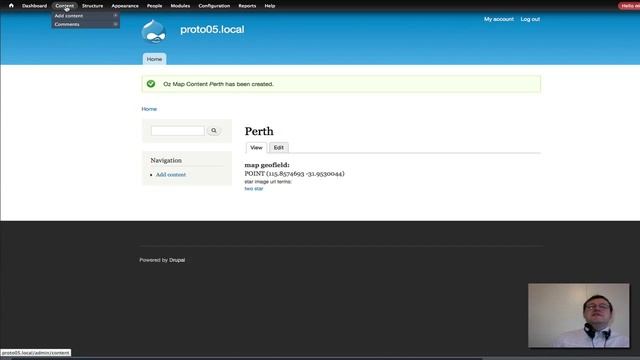Viewport: 640px width, 360px height.
Task: Open the My account link
Action: click(x=498, y=19)
